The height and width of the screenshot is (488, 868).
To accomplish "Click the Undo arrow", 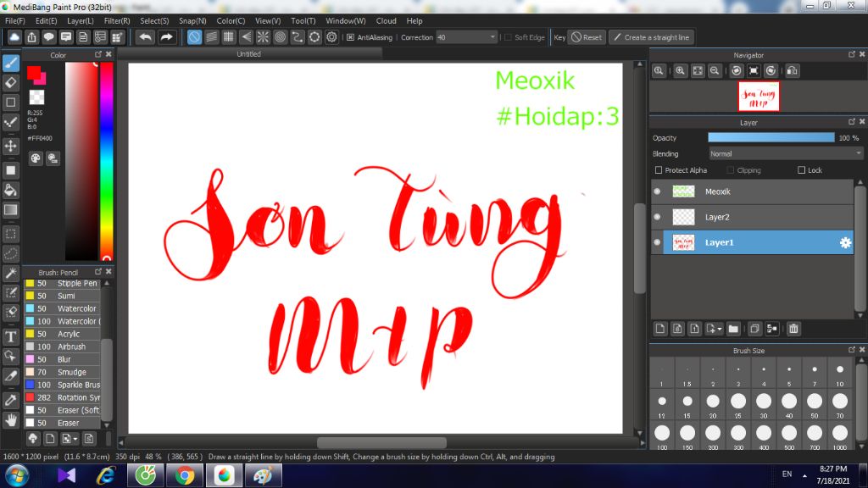I will (x=146, y=37).
